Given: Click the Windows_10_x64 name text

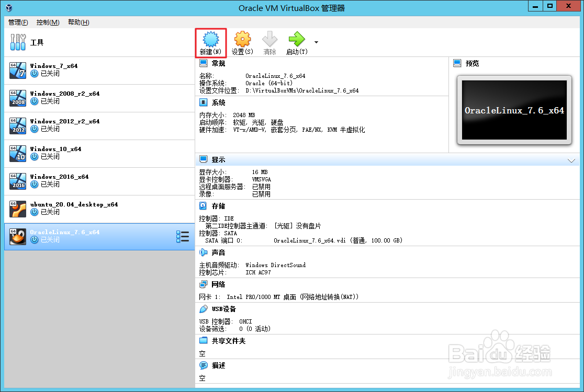Looking at the screenshot, I should coord(55,149).
